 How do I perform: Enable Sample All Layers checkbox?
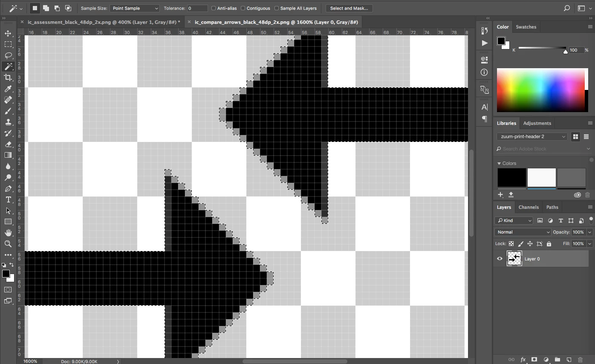[x=296, y=8]
